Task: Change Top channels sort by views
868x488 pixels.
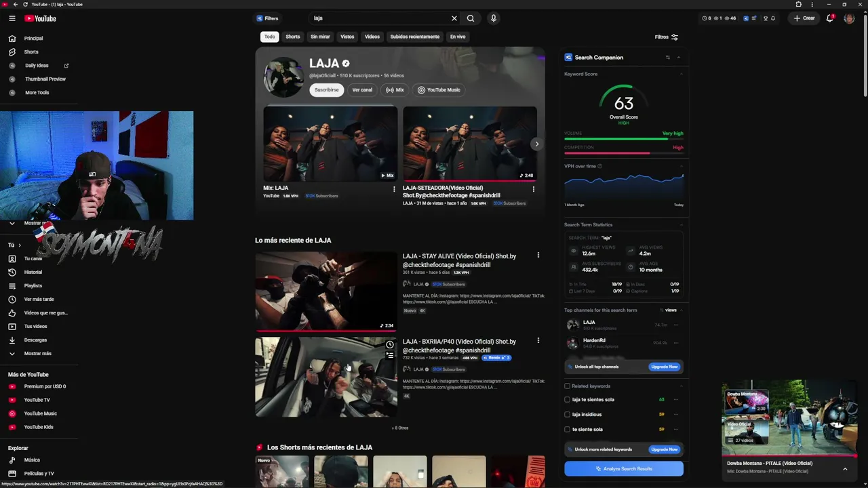Action: click(669, 310)
